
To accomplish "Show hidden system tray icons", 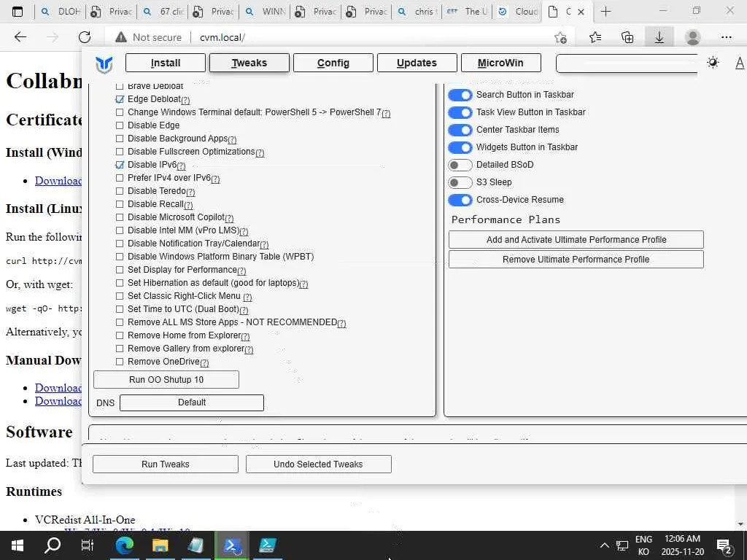I will click(604, 545).
